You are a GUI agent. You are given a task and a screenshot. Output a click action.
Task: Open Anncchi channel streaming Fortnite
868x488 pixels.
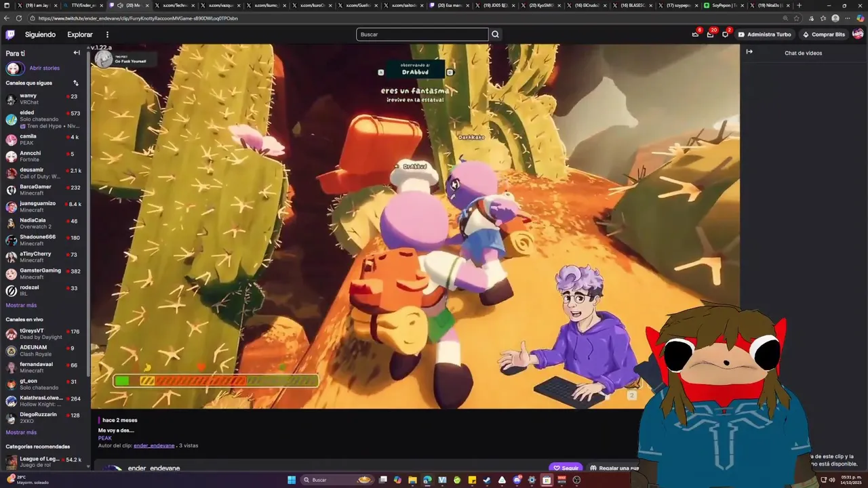coord(44,157)
